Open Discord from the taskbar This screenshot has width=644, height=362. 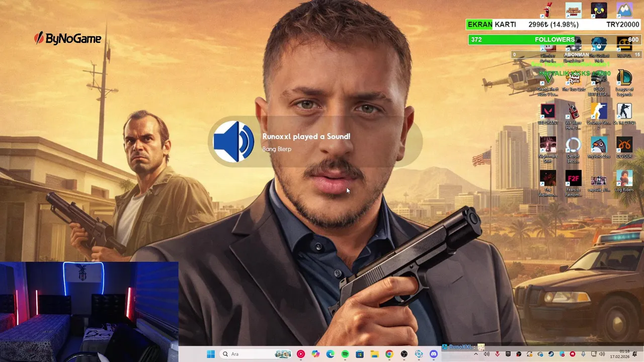[434, 354]
